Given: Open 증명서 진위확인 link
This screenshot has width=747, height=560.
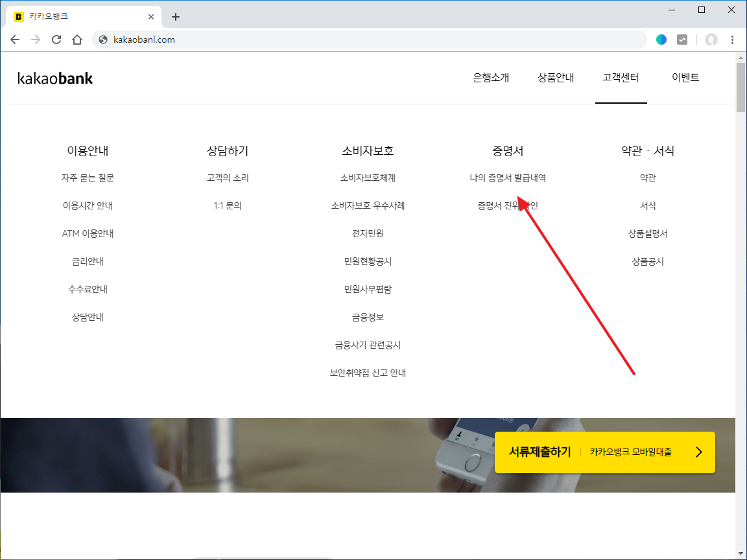Looking at the screenshot, I should 508,205.
